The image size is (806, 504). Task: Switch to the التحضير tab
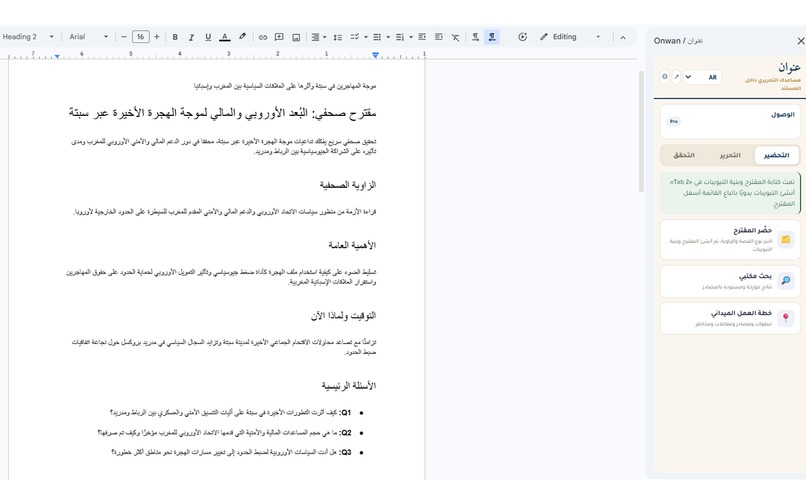(776, 155)
